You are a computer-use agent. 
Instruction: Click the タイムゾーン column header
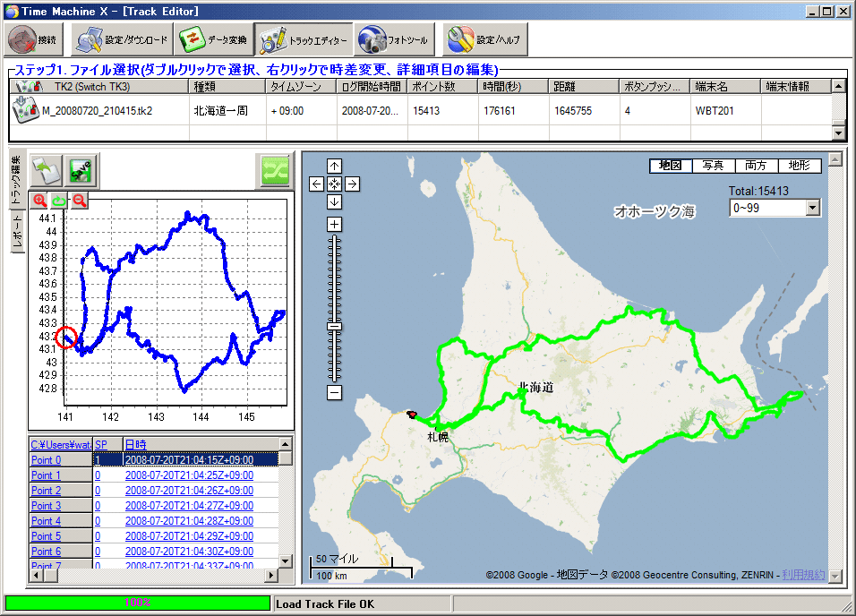(302, 86)
